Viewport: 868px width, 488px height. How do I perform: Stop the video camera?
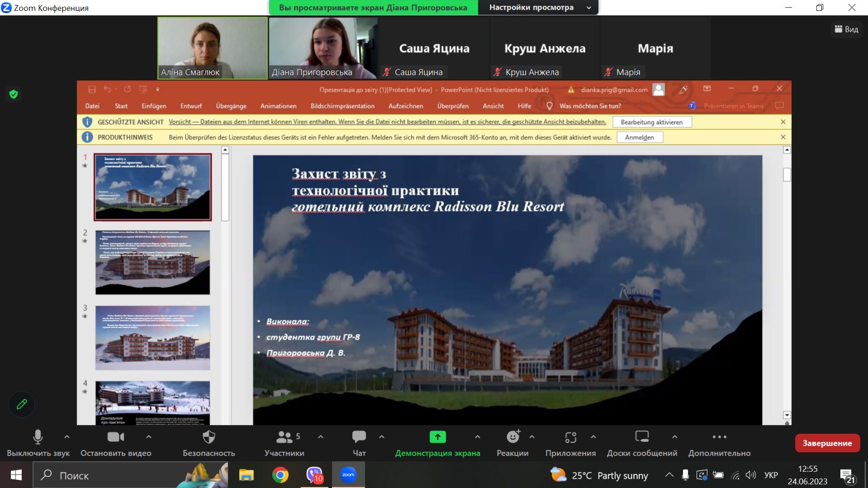tap(116, 443)
